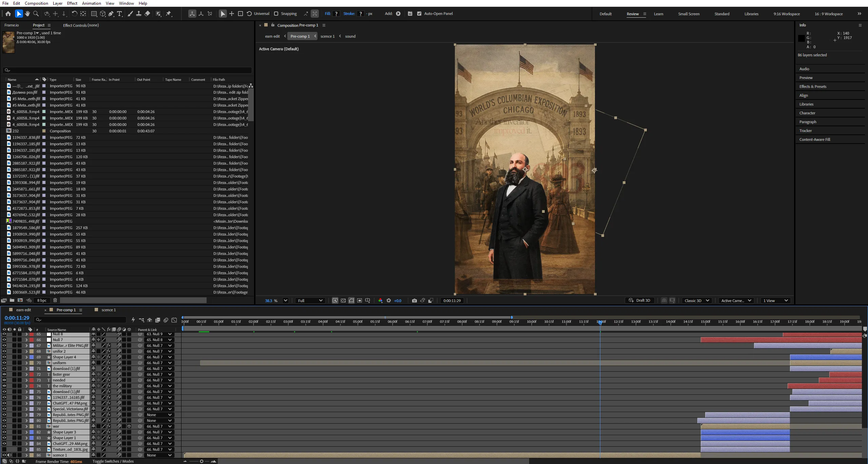Click the Reset Exposure icon
The width and height of the screenshot is (868, 464).
tap(389, 301)
